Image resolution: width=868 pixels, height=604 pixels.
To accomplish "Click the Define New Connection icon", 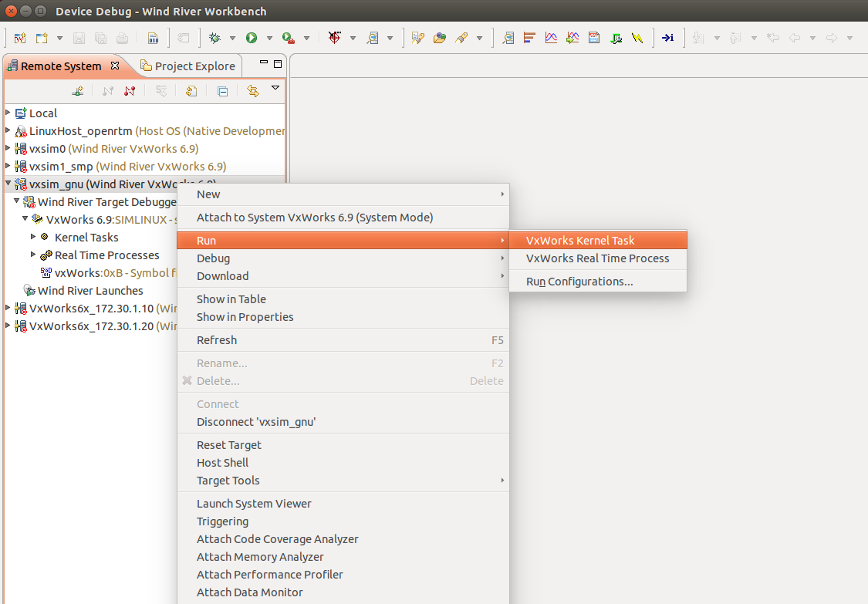I will tap(78, 91).
